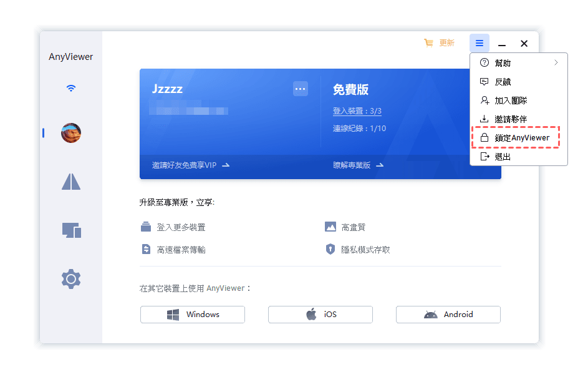Select the profile avatar in sidebar
The height and width of the screenshot is (377, 588).
click(x=71, y=133)
